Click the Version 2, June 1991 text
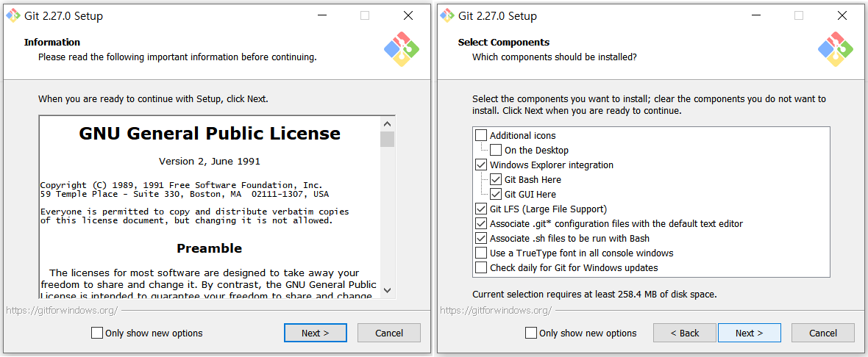868x357 pixels. 209,162
